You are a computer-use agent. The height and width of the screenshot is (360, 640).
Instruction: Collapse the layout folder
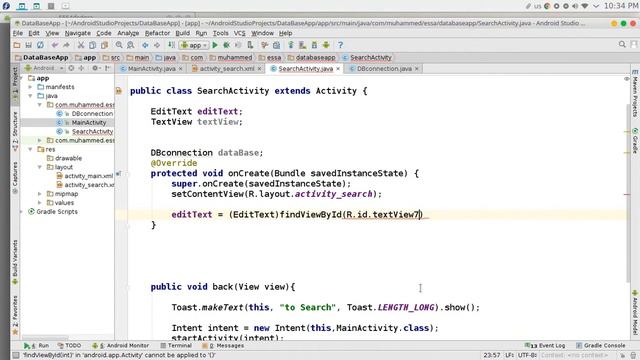pyautogui.click(x=40, y=167)
